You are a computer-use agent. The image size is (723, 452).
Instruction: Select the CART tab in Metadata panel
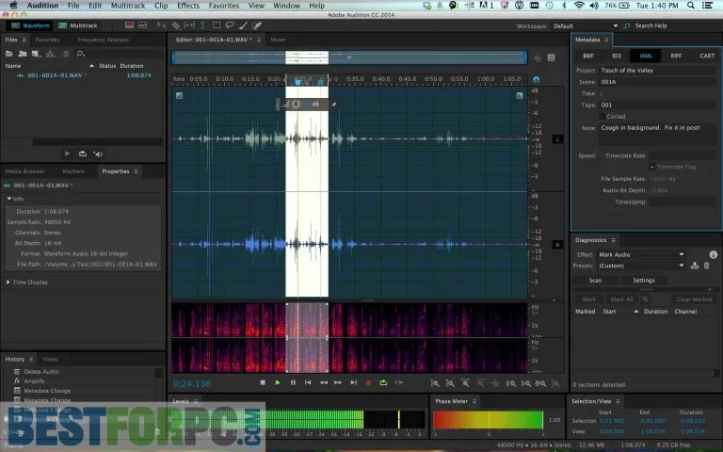(705, 56)
